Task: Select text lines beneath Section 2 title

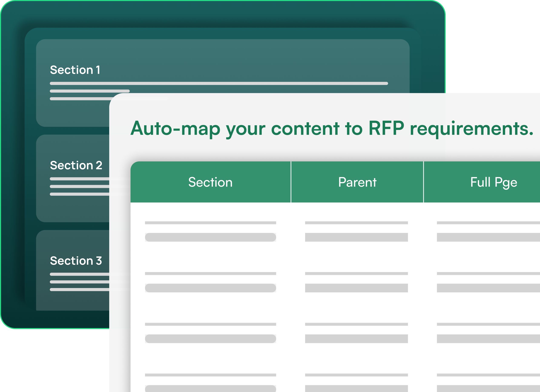Action: (x=79, y=186)
